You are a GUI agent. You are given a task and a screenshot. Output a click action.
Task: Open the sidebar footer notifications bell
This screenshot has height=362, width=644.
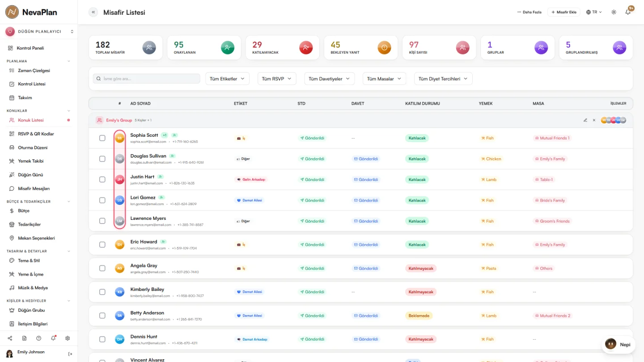click(x=53, y=338)
